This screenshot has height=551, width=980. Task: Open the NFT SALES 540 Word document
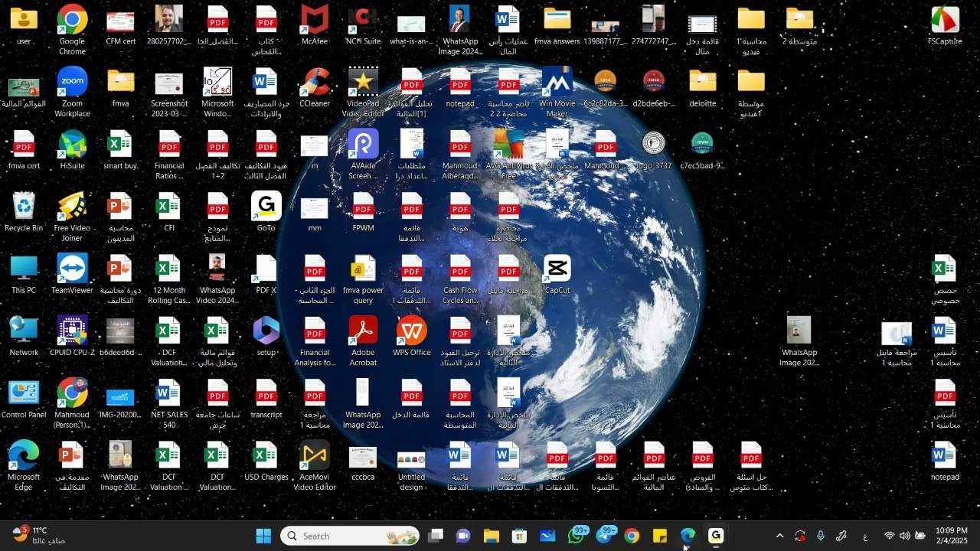[169, 403]
